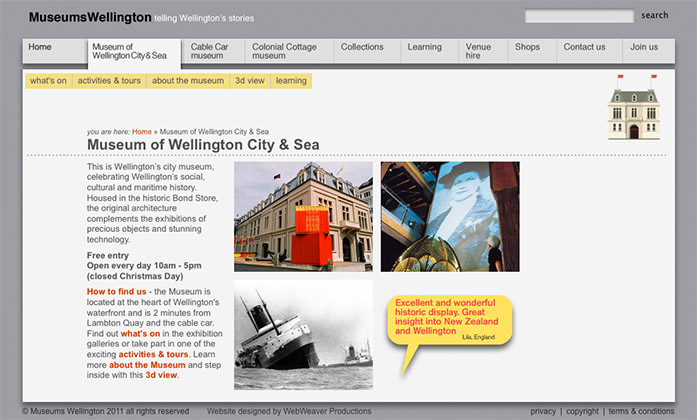697x420 pixels.
Task: Click the How to find us link
Action: pyautogui.click(x=116, y=292)
